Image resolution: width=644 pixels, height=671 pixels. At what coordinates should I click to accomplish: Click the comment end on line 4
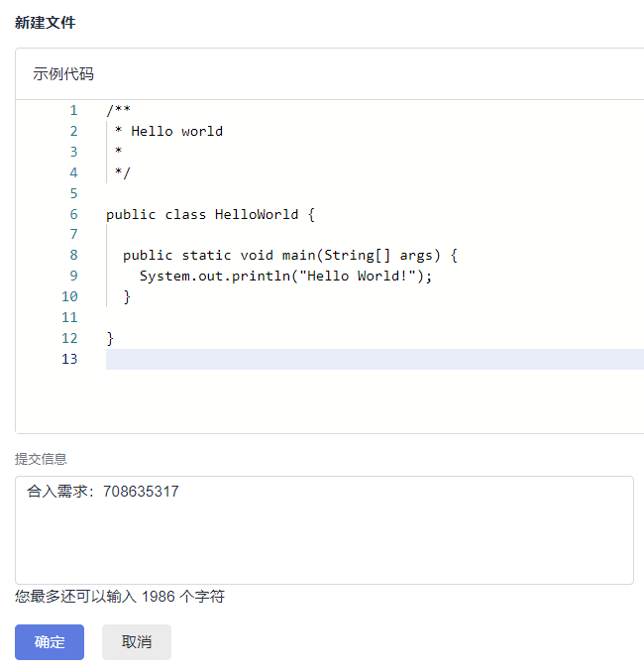[123, 172]
